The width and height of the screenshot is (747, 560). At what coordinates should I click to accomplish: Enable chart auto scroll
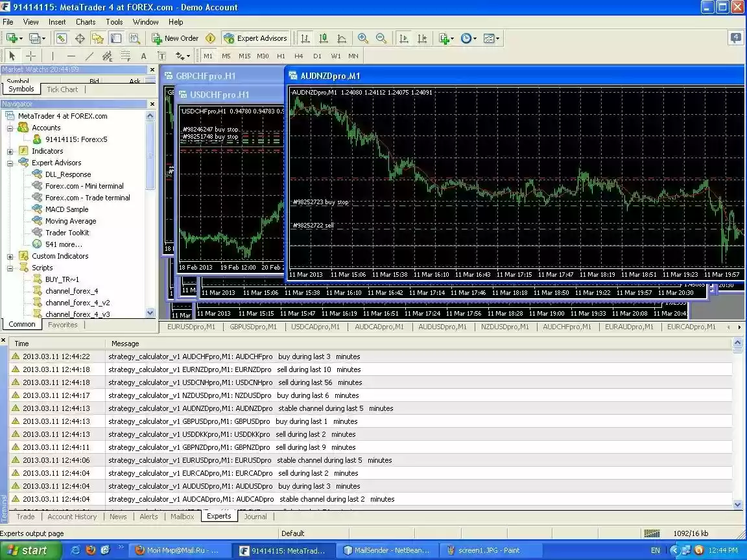403,38
